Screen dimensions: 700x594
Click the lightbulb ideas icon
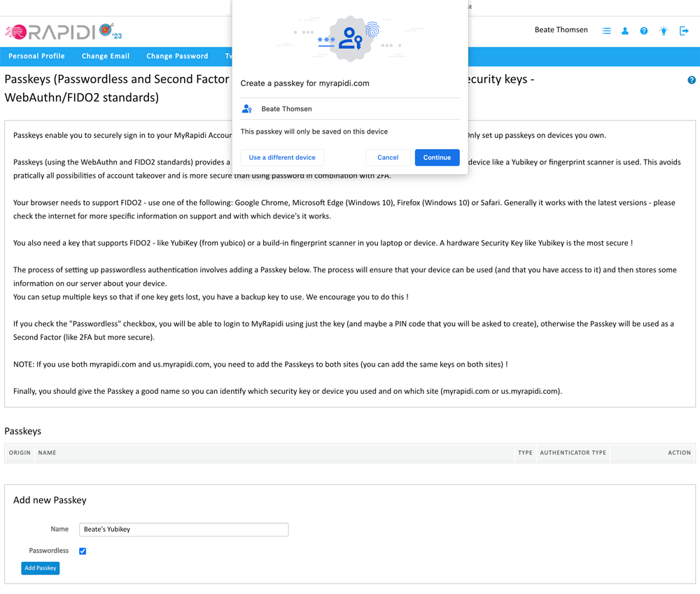pos(664,31)
